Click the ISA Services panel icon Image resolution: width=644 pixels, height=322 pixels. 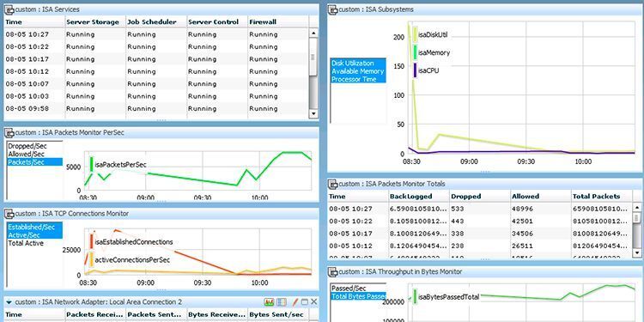[x=9, y=9]
